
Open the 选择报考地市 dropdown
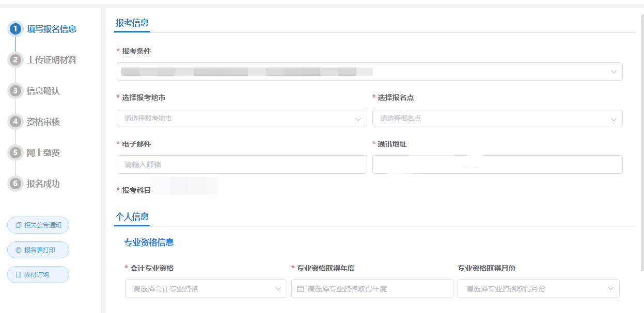point(242,118)
